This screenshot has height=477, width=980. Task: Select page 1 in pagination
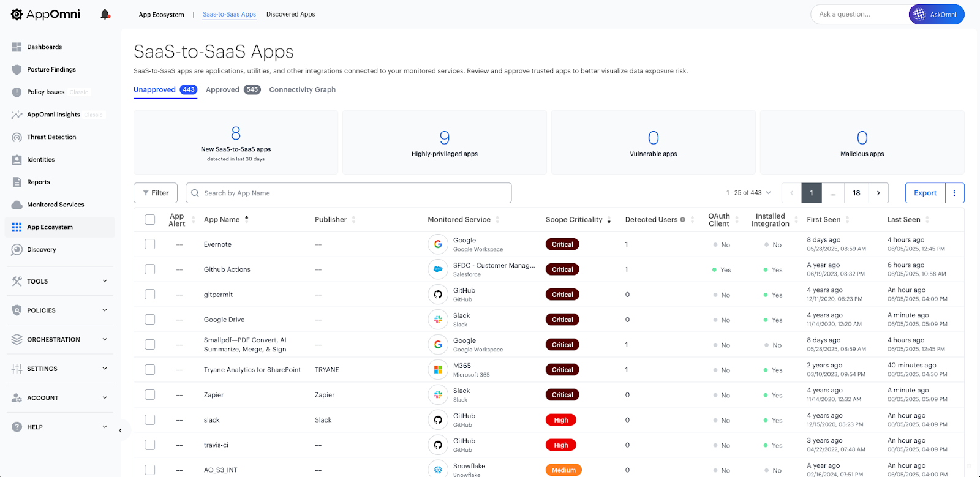[x=812, y=193]
